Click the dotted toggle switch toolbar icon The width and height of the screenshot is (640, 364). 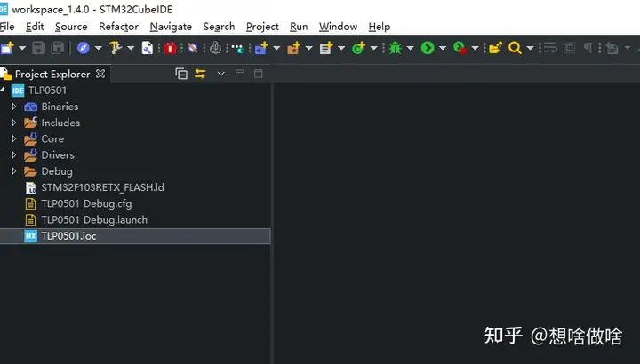[x=238, y=49]
